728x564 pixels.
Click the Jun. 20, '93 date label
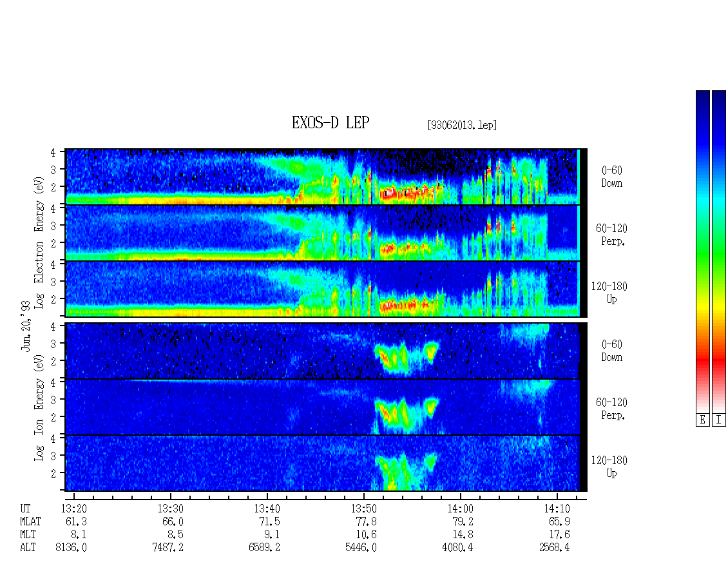click(26, 326)
